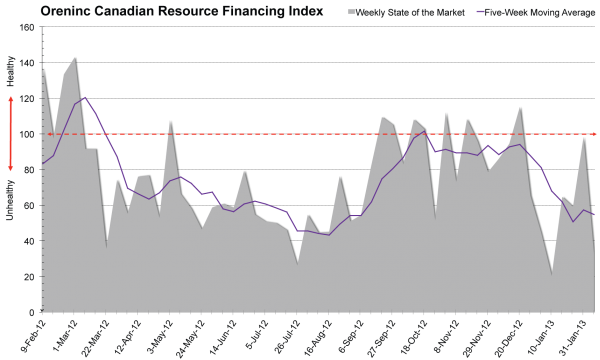Click the y-axis value 160
The height and width of the screenshot is (360, 600).
click(27, 28)
